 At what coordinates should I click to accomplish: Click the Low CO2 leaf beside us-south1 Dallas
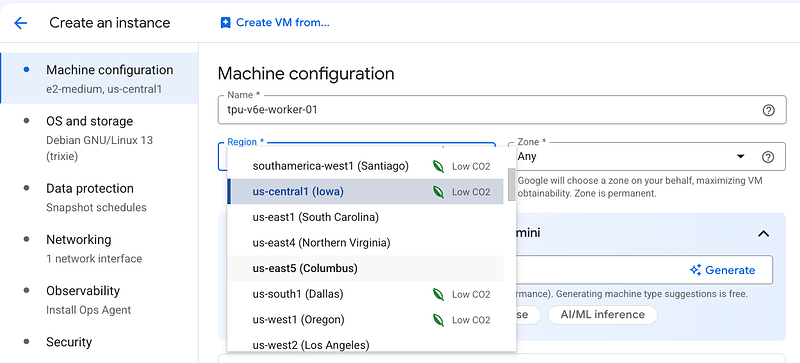[438, 294]
